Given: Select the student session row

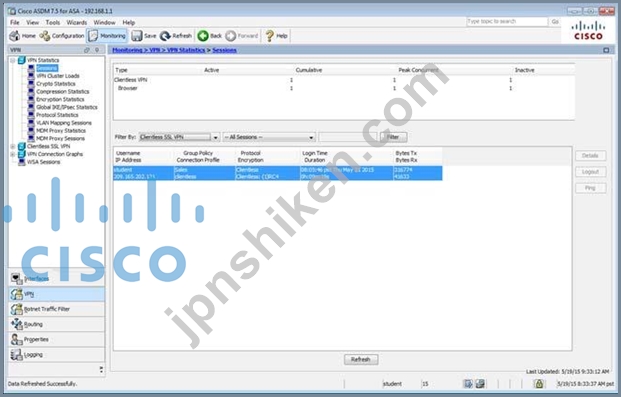Looking at the screenshot, I should [x=278, y=173].
